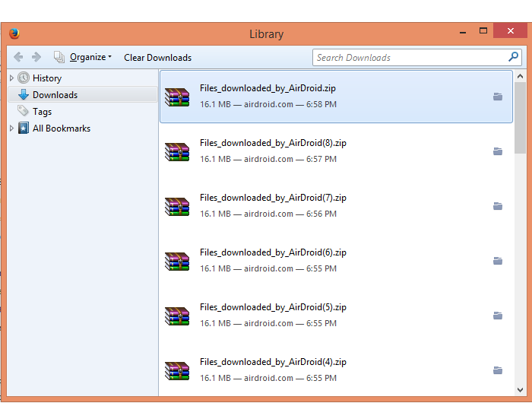Click Clear Downloads button
This screenshot has width=532, height=403.
(x=158, y=58)
